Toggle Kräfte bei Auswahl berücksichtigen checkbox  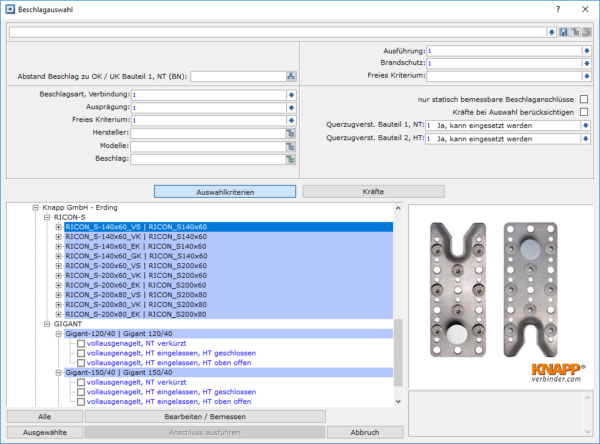[x=585, y=113]
